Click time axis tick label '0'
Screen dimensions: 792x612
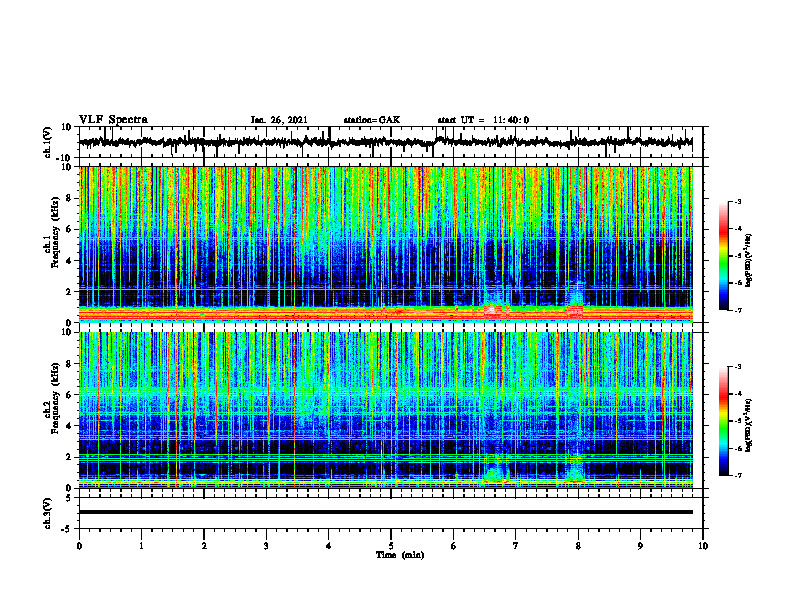coord(79,546)
